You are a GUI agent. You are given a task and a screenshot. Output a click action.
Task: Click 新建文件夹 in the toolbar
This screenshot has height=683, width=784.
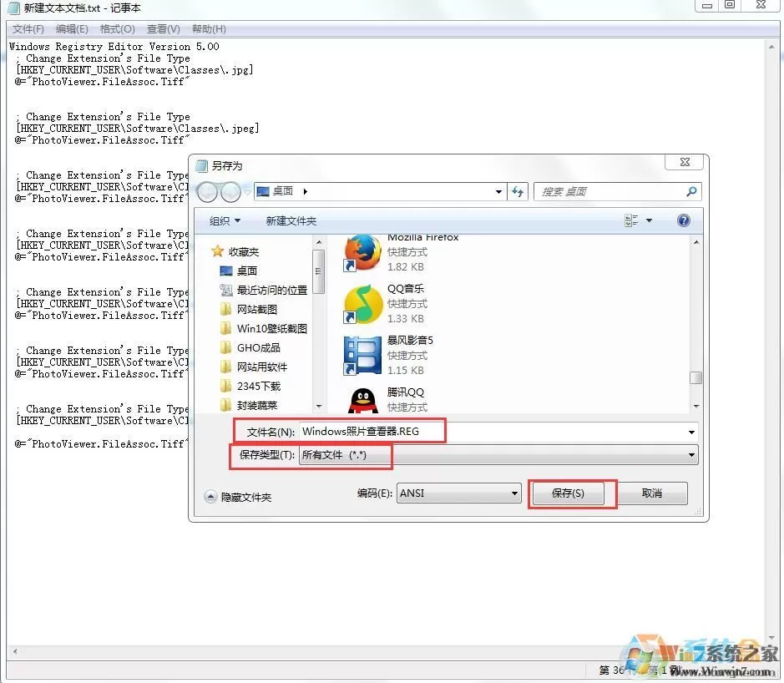(291, 221)
